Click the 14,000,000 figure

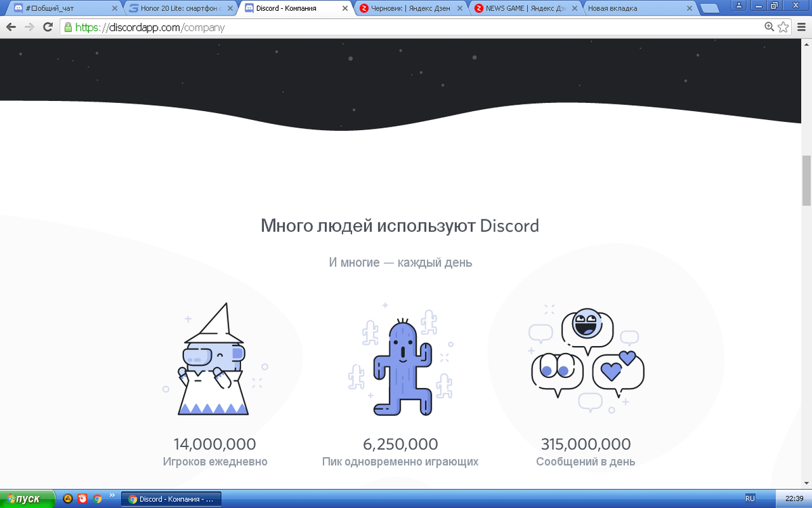pyautogui.click(x=215, y=444)
